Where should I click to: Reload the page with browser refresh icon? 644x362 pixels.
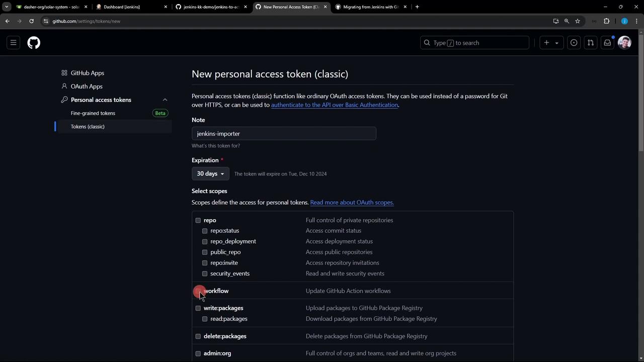pos(31,21)
